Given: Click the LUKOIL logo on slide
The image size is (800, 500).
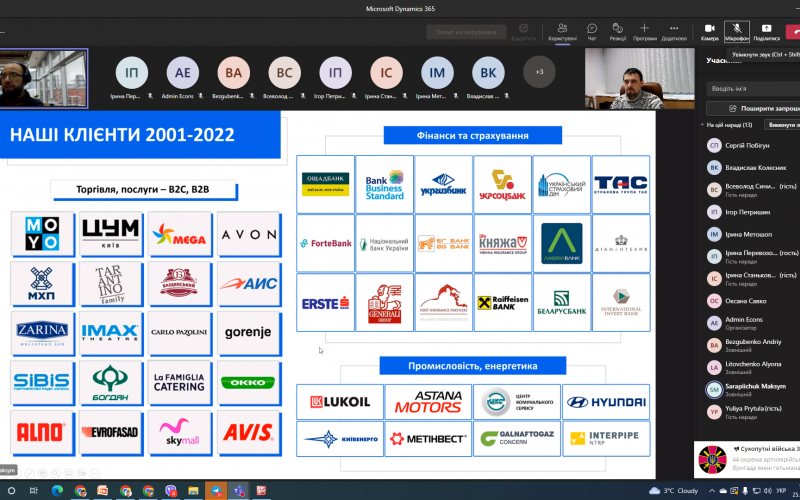Looking at the screenshot, I should 340,402.
